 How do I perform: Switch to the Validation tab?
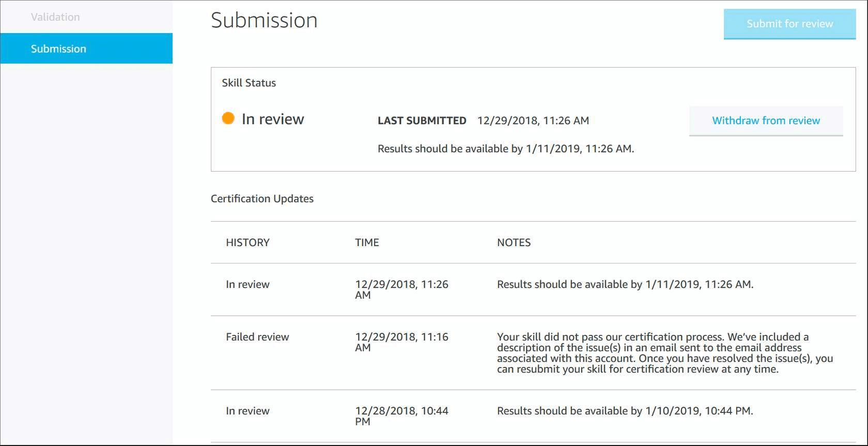coord(55,17)
